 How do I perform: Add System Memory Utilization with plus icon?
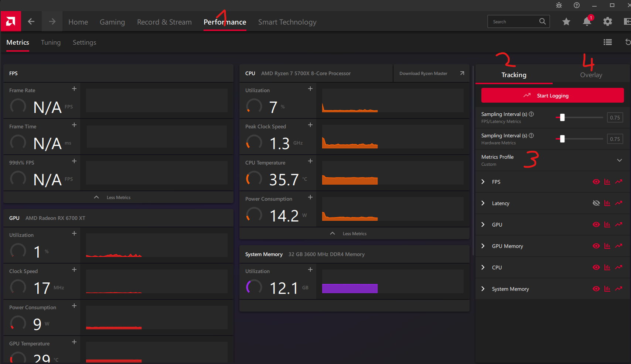[x=310, y=269]
